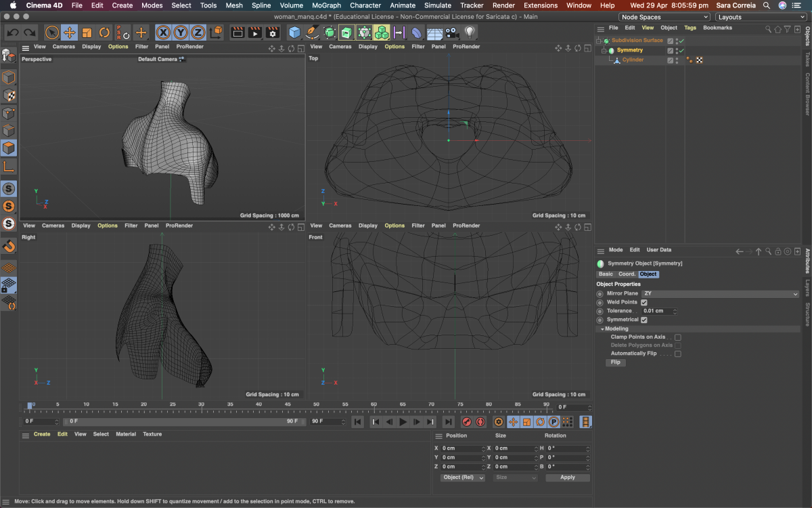Switch to Polygons mode in left sidebar

point(9,148)
